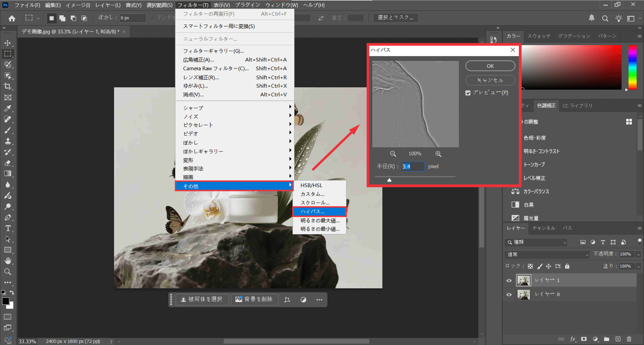Switch to チャンネル tab
This screenshot has height=345, width=644.
(544, 228)
